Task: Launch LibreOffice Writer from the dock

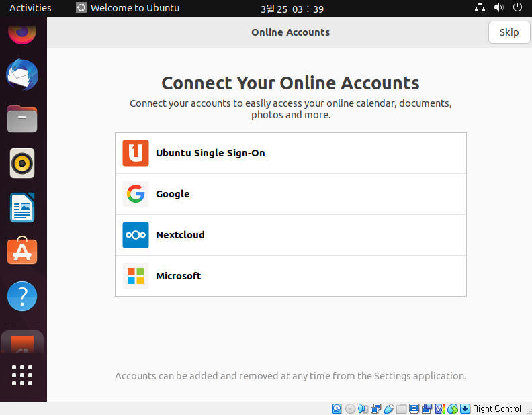Action: coord(22,207)
